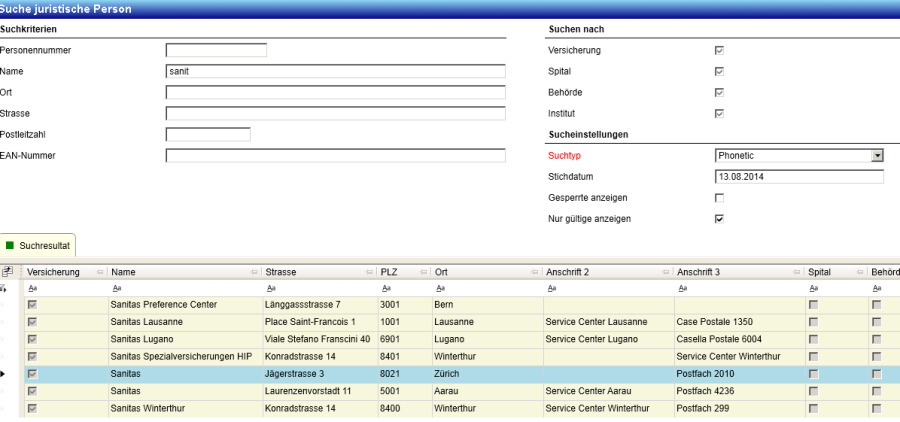900x422 pixels.
Task: Focus the Postleitzahl input field
Action: click(x=208, y=134)
